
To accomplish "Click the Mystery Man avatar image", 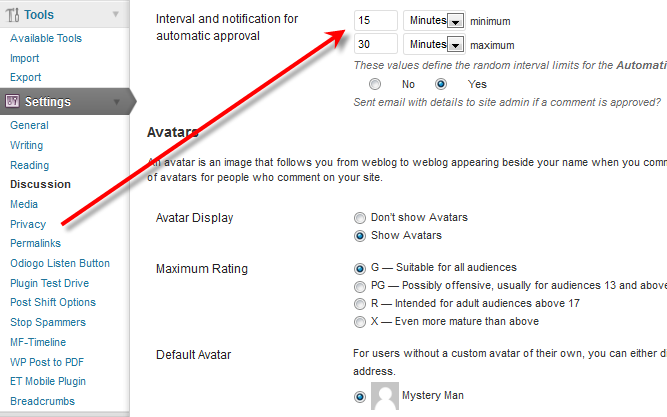I will 385,396.
